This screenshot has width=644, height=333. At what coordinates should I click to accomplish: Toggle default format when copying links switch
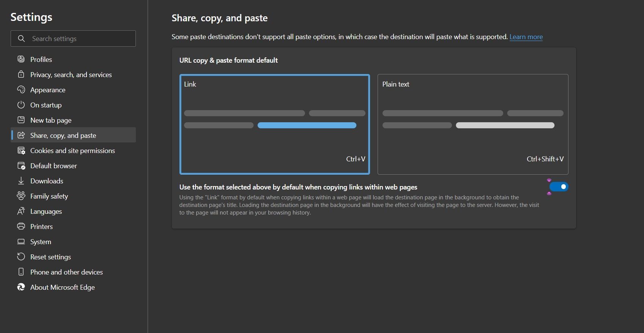tap(559, 186)
